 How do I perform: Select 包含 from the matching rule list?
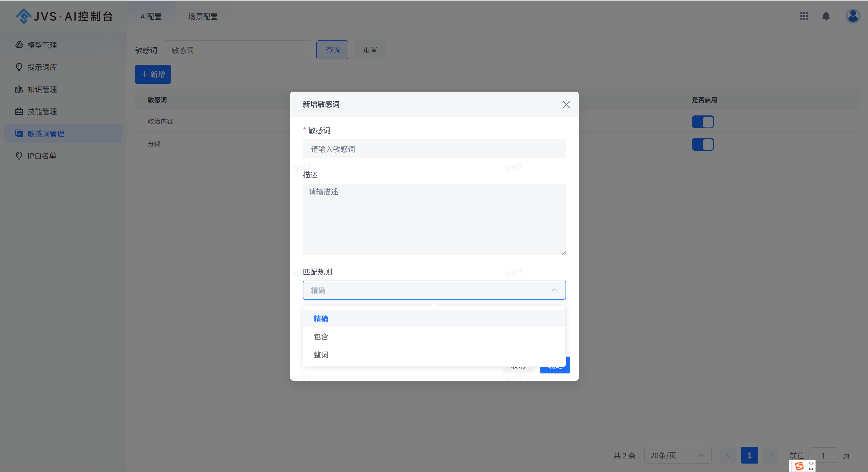coord(321,337)
